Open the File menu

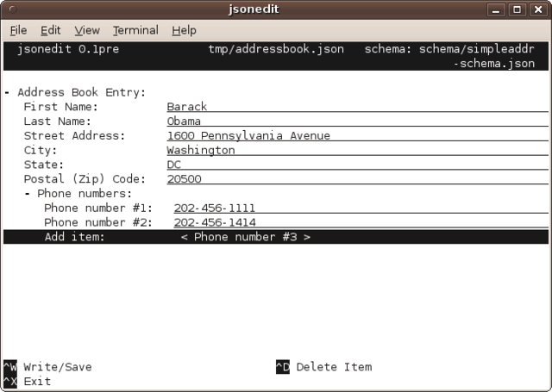pos(18,30)
